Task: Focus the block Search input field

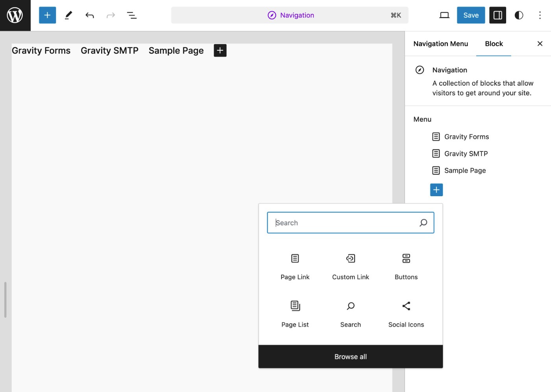Action: click(351, 223)
